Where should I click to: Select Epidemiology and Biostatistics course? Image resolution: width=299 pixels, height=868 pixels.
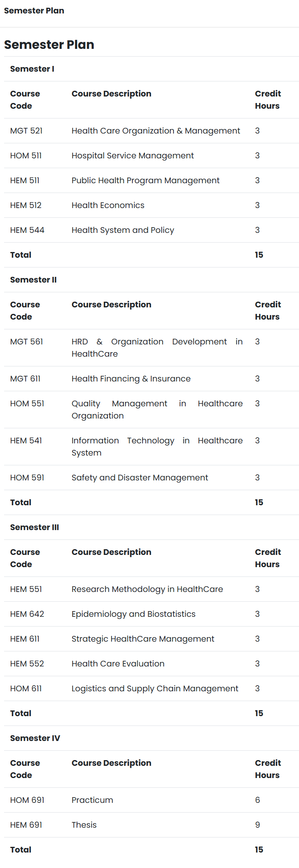[x=134, y=614]
